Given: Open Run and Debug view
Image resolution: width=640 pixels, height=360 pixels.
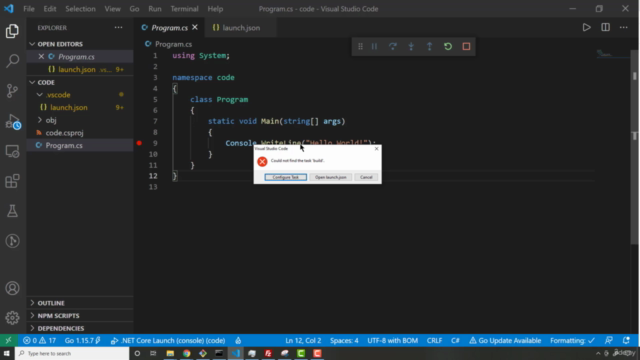Looking at the screenshot, I should [x=12, y=121].
